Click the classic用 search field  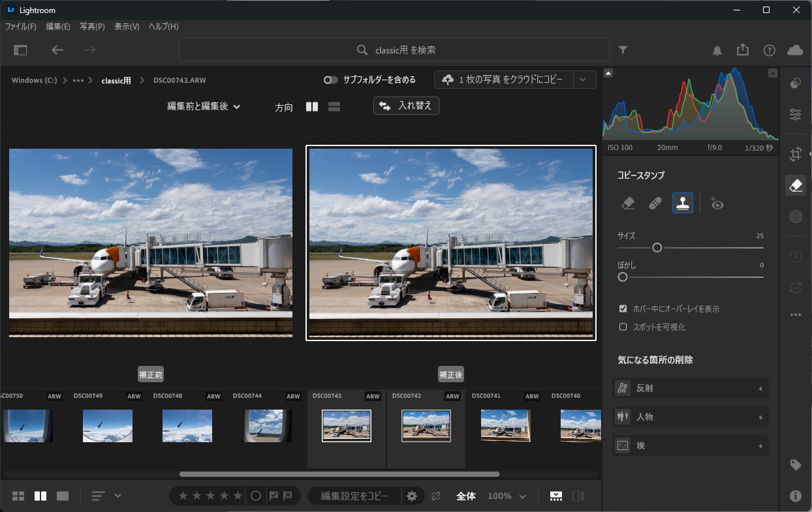394,50
